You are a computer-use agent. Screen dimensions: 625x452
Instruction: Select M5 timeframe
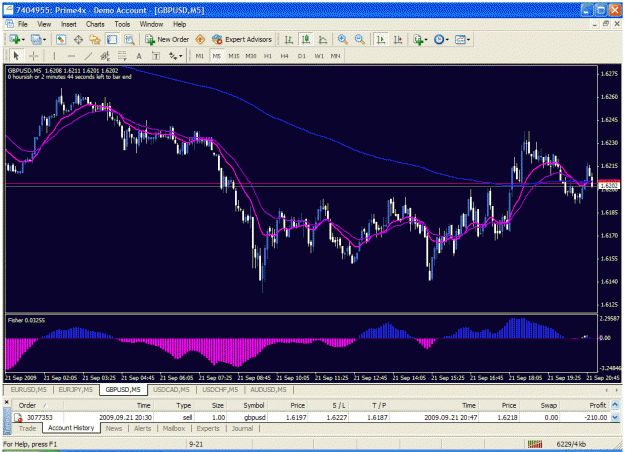pos(216,56)
